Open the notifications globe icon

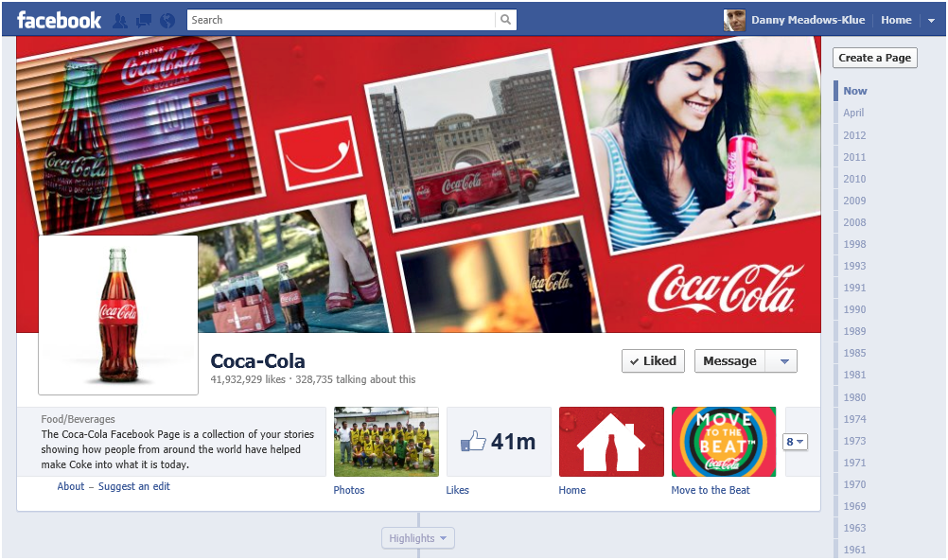[167, 20]
